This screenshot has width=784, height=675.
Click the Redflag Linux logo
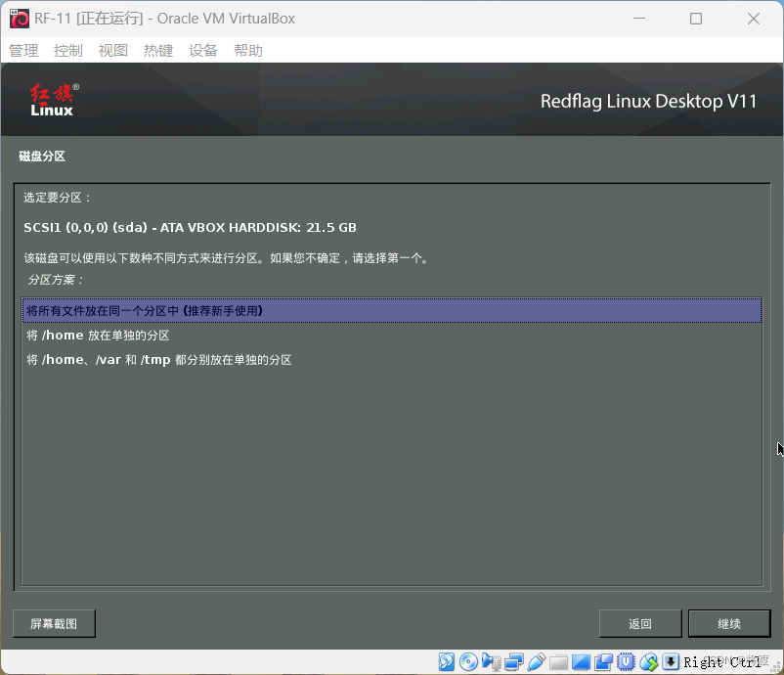point(54,101)
